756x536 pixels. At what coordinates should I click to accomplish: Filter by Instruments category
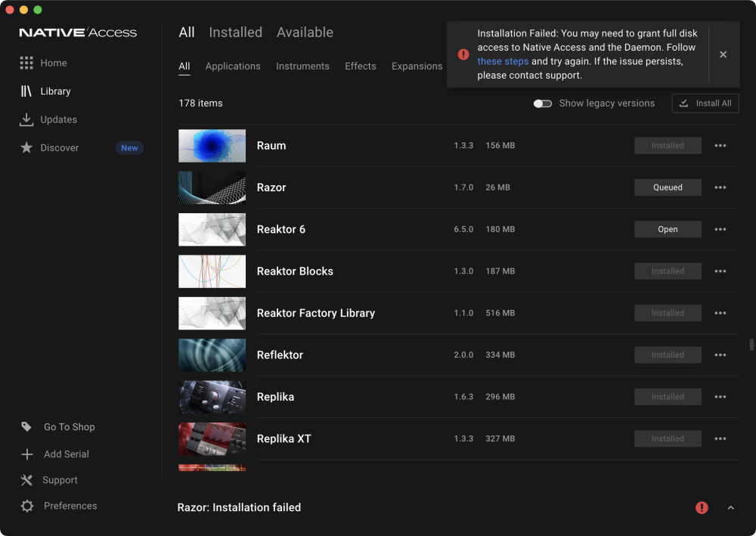tap(303, 66)
